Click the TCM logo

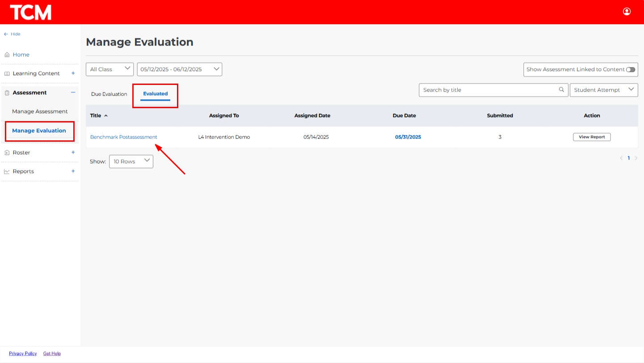pos(31,12)
